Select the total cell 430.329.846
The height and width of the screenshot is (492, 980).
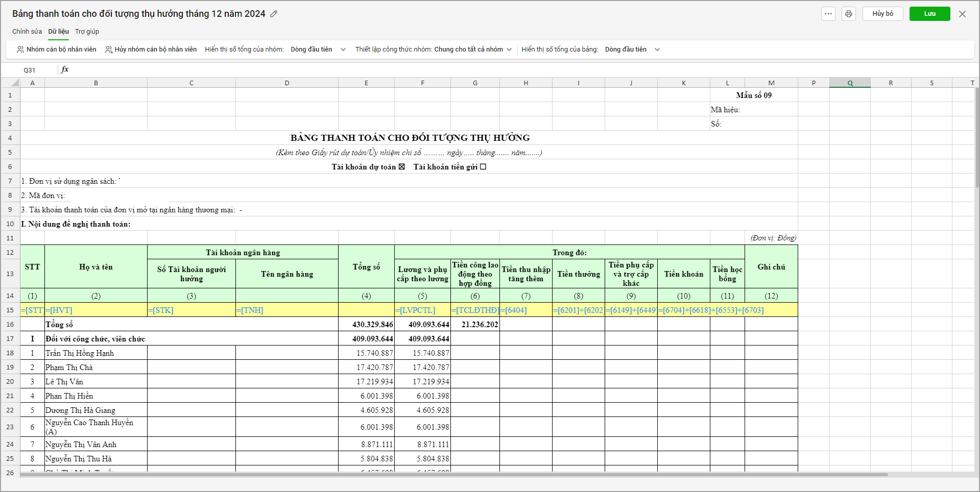[x=366, y=324]
